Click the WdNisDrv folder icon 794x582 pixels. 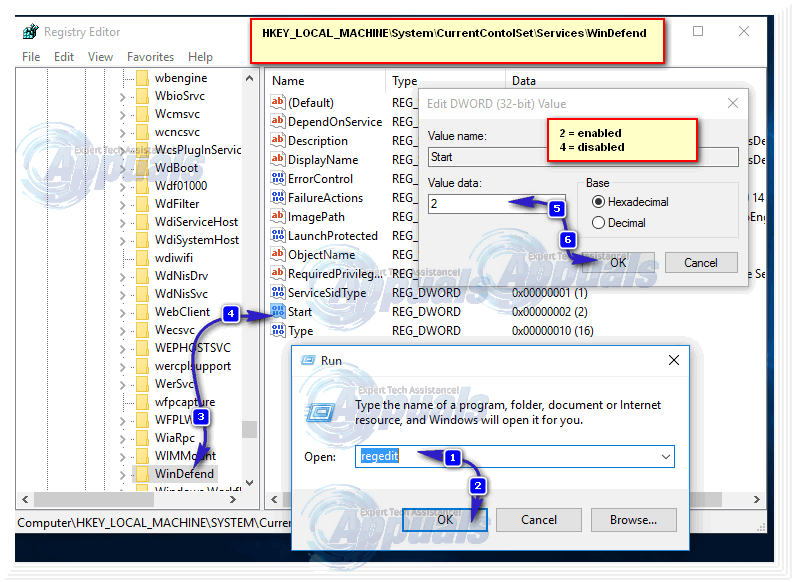[143, 276]
